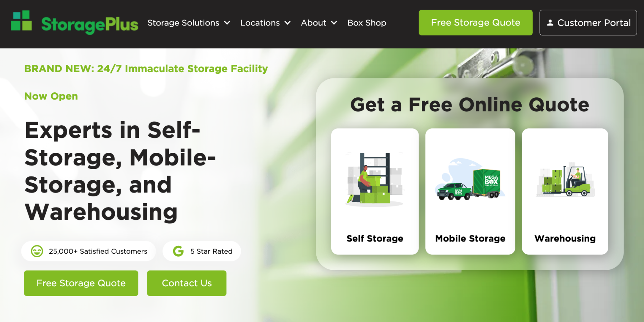Click the person icon in Customer Portal

550,23
